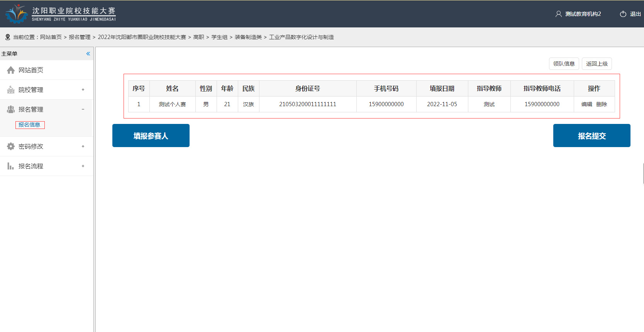Image resolution: width=644 pixels, height=332 pixels.
Task: Click the age cell 21
Action: click(x=227, y=104)
